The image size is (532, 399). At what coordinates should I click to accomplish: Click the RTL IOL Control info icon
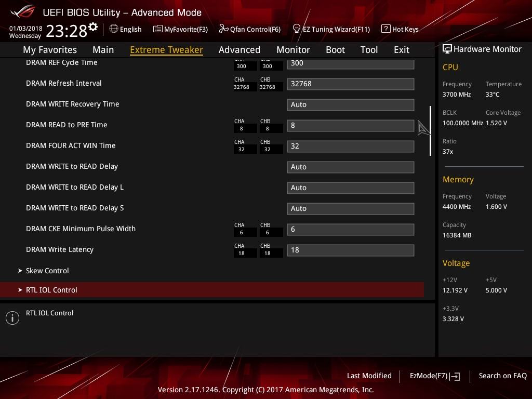[x=12, y=318]
